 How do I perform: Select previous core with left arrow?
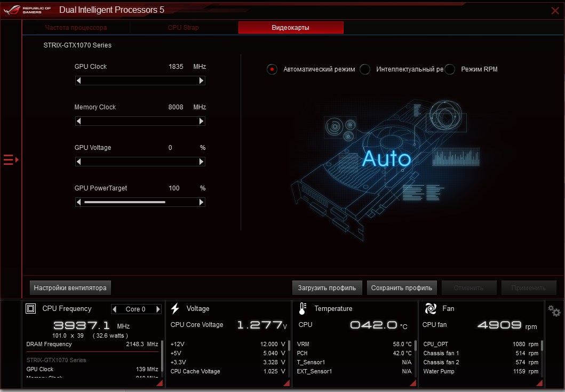click(x=115, y=309)
